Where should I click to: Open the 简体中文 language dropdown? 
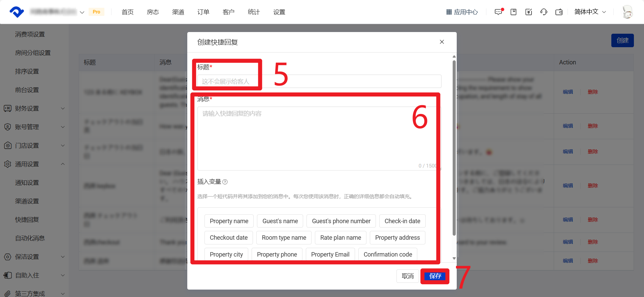click(x=590, y=12)
